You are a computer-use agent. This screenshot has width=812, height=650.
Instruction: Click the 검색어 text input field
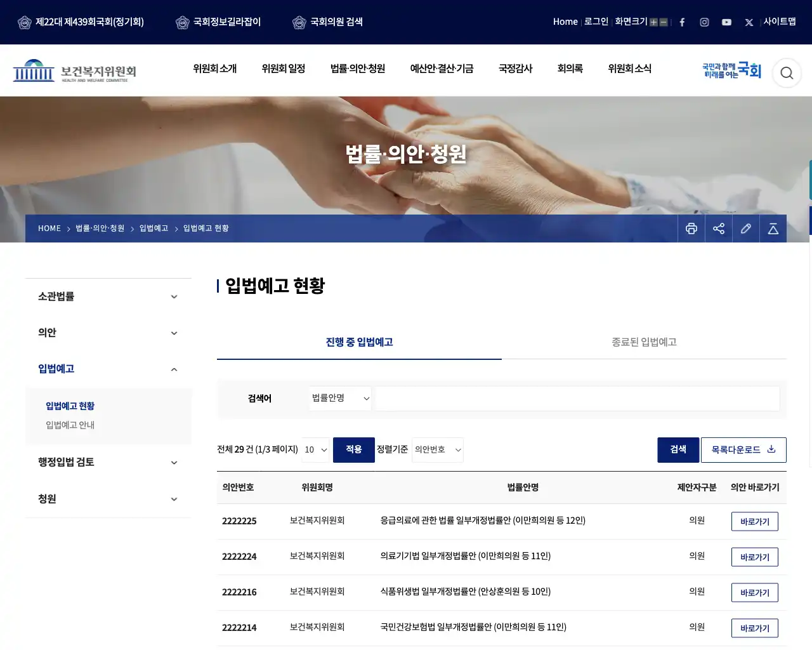(577, 399)
